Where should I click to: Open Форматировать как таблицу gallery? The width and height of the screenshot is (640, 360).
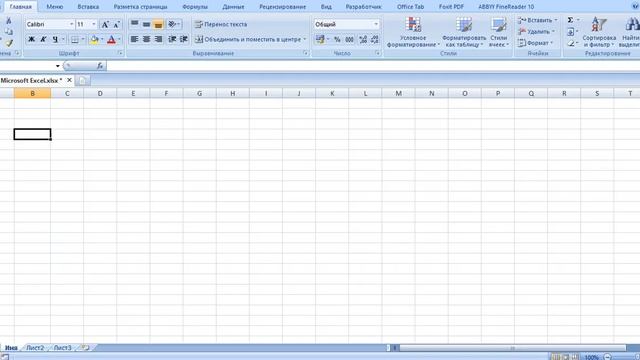(464, 33)
